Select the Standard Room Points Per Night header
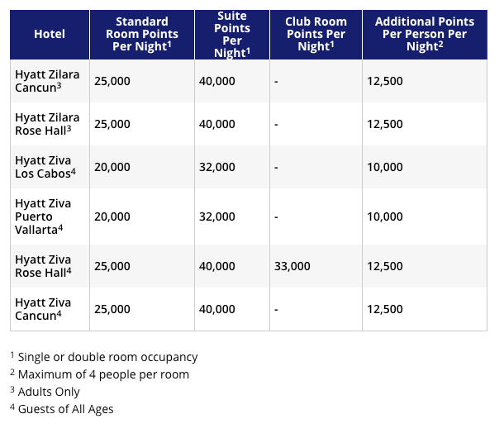The image size is (504, 433). 142,34
